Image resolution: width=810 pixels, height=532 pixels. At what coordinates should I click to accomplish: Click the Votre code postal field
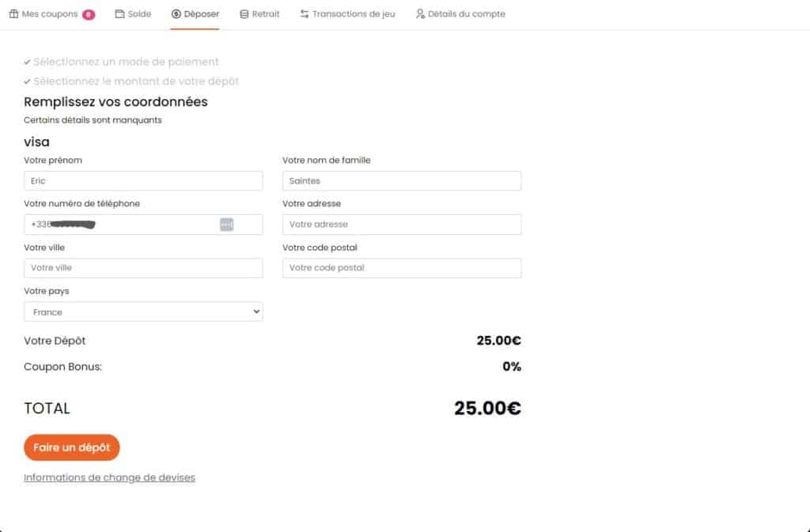[402, 268]
